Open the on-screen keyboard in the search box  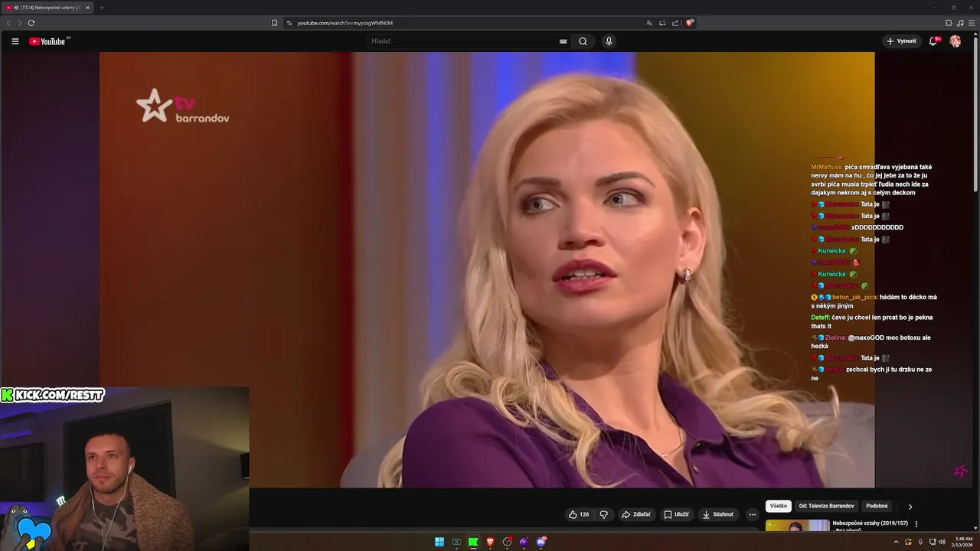point(563,41)
